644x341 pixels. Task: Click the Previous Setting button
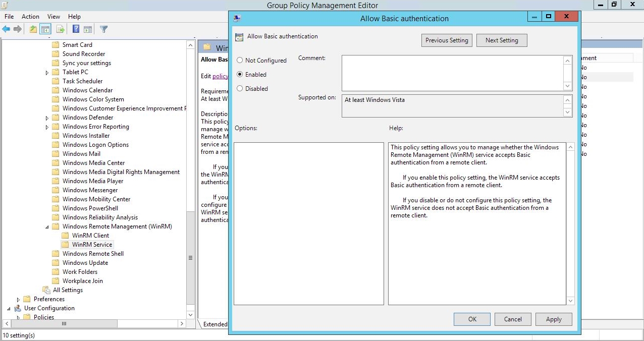447,40
